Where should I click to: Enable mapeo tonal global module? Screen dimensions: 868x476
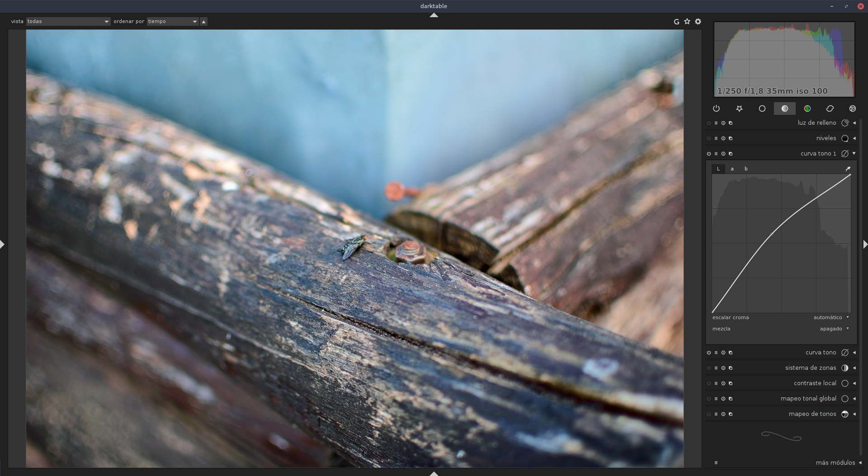tap(709, 399)
